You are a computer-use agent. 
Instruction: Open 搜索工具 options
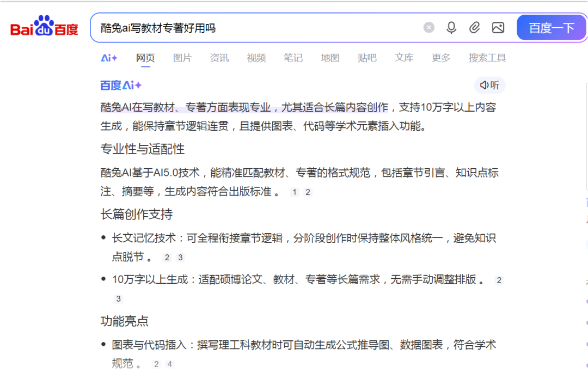[x=487, y=58]
